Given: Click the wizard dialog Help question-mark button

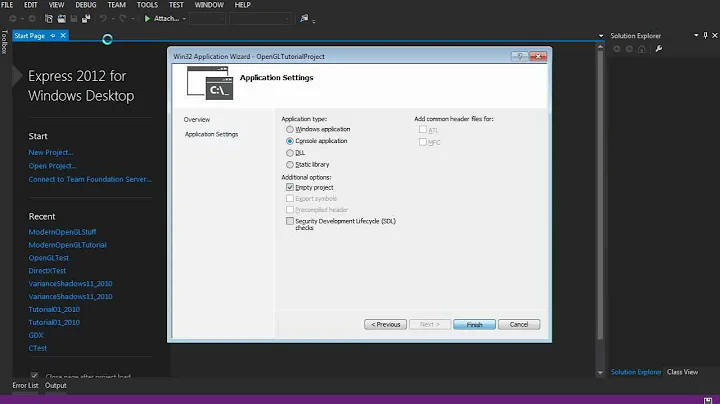Looking at the screenshot, I should coord(519,56).
